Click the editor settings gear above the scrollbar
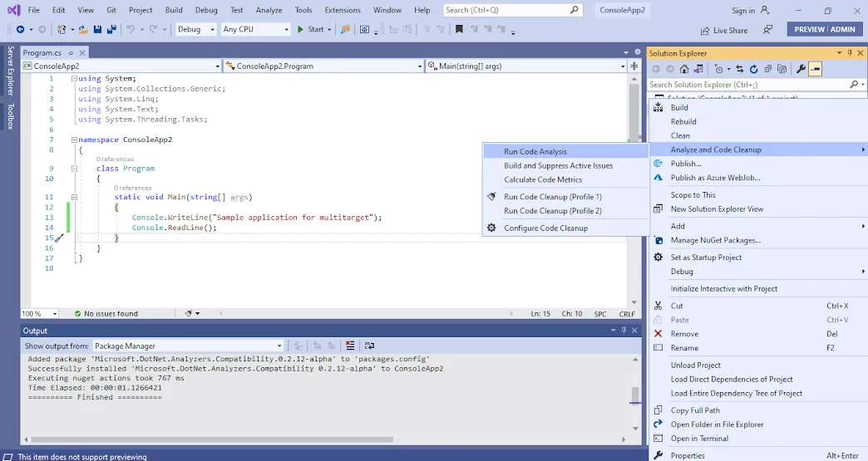This screenshot has width=868, height=461. (637, 52)
